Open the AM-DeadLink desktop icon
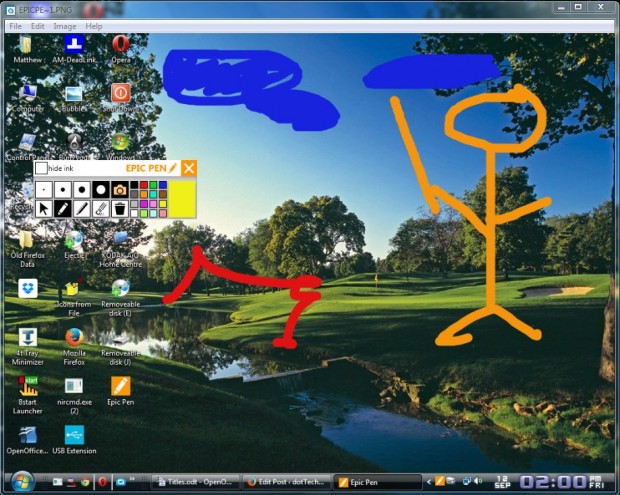This screenshot has height=495, width=620. click(x=74, y=49)
